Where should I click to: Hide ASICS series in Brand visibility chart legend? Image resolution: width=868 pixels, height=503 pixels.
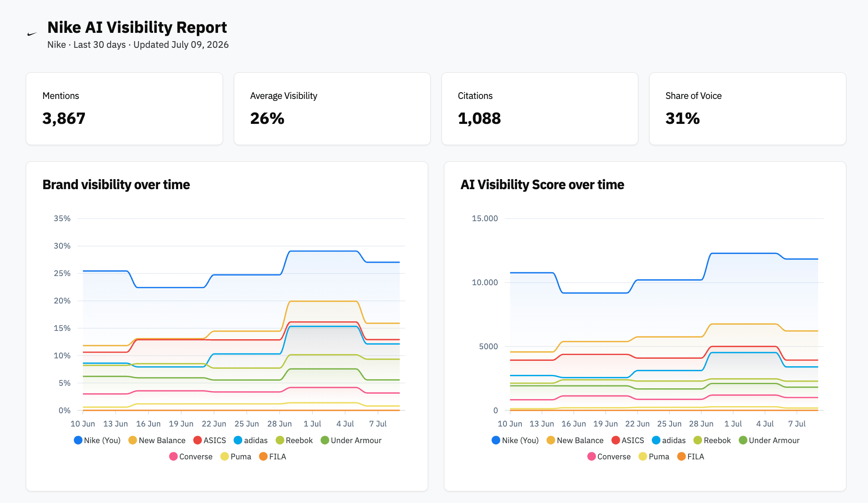point(210,440)
